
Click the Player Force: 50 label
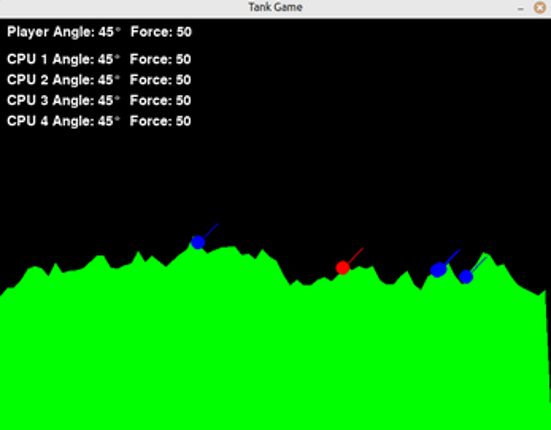click(x=161, y=32)
